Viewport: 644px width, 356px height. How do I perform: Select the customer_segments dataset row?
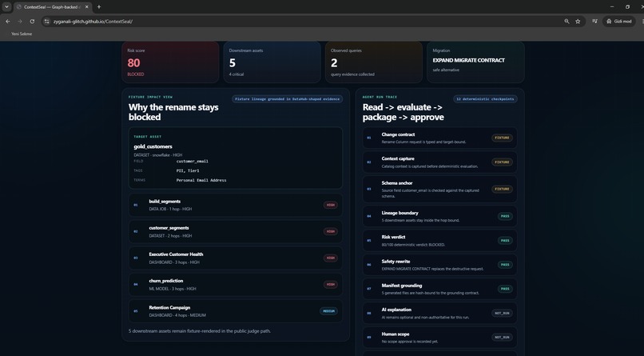click(x=236, y=231)
